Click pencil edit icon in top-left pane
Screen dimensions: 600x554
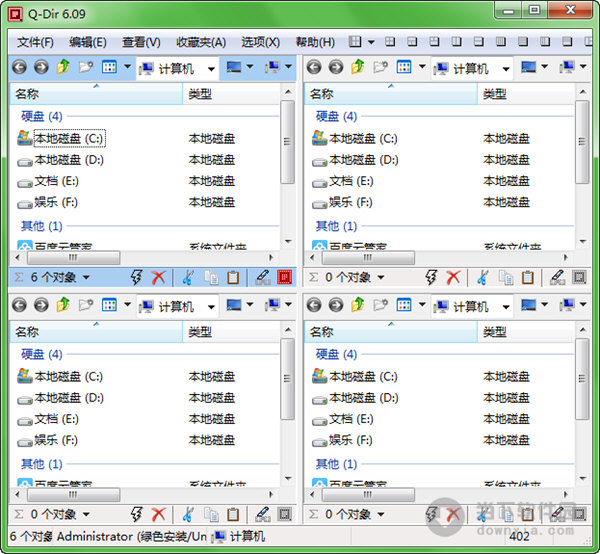[x=263, y=277]
